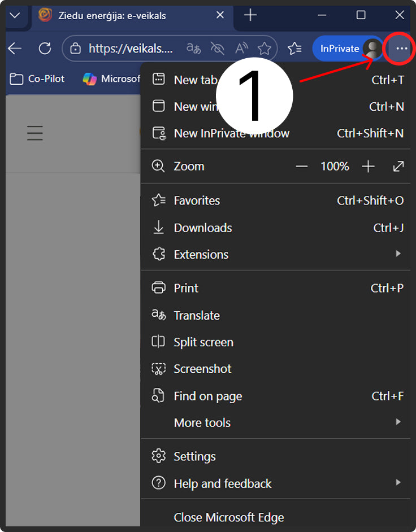Select Settings from the menu
Image resolution: width=416 pixels, height=532 pixels.
click(194, 456)
